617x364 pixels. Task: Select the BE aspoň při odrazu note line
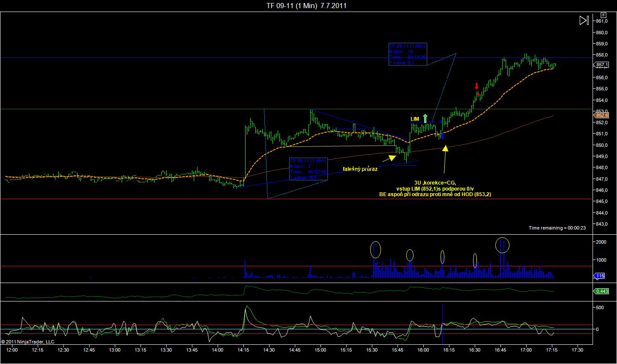click(x=435, y=194)
